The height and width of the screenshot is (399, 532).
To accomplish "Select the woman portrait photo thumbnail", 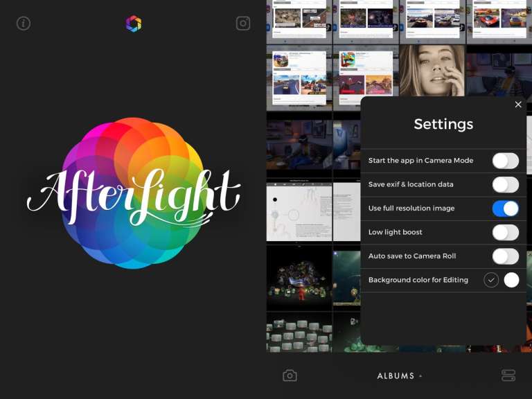I will (x=432, y=71).
